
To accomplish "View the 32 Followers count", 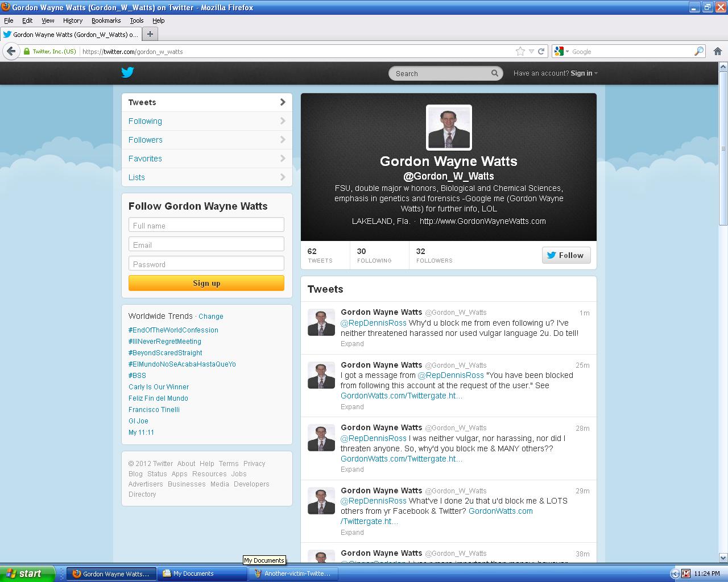I will (435, 255).
